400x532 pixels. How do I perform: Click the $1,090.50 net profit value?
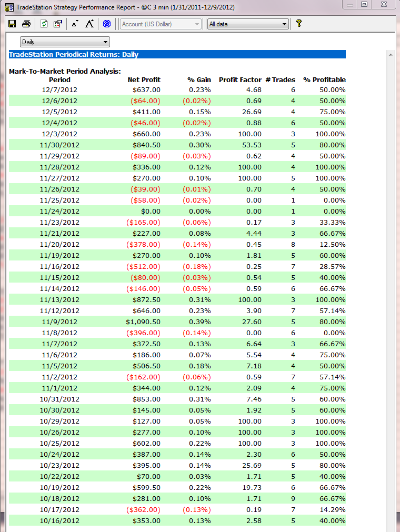[143, 322]
